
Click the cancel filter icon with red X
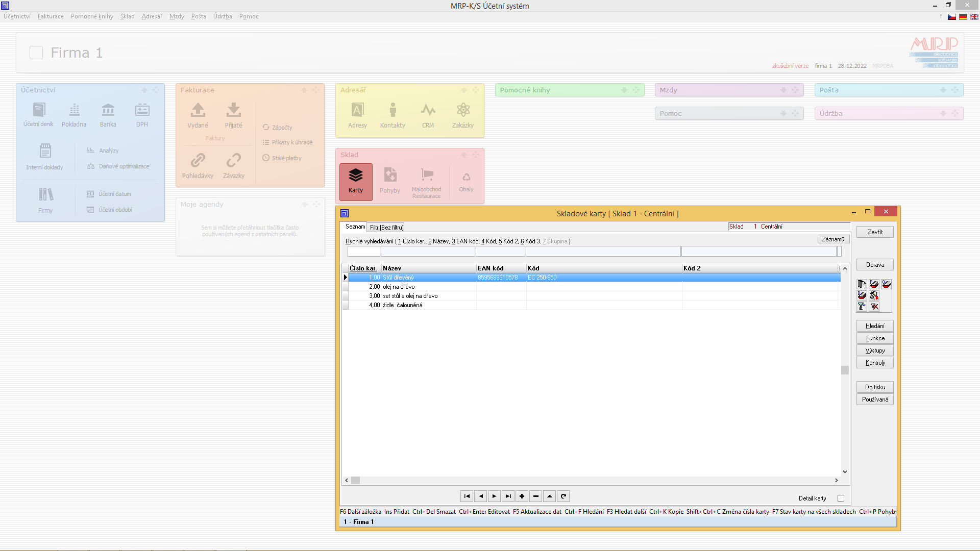point(874,307)
